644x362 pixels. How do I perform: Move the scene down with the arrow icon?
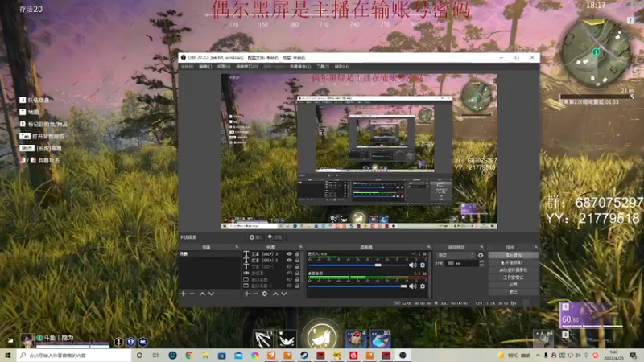[x=211, y=294]
